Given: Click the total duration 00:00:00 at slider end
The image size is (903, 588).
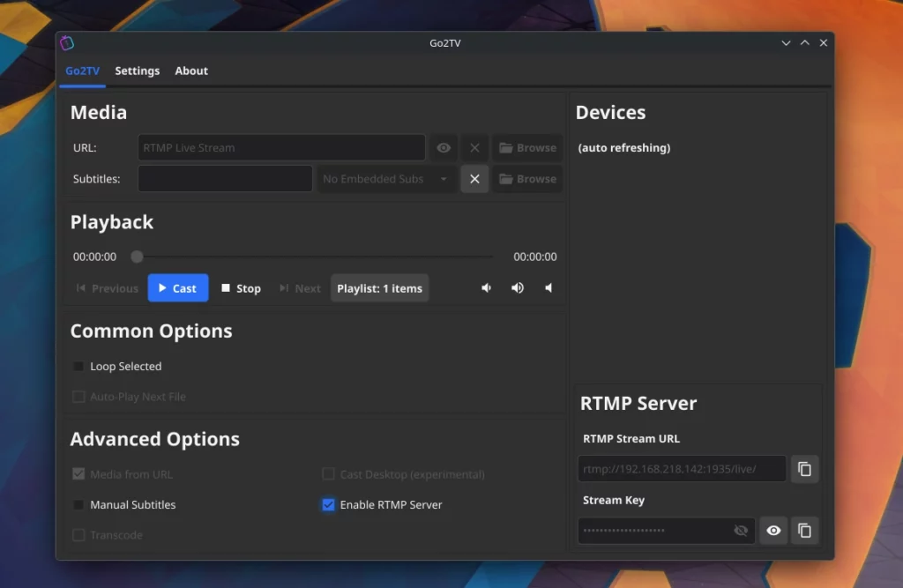Looking at the screenshot, I should [x=535, y=257].
